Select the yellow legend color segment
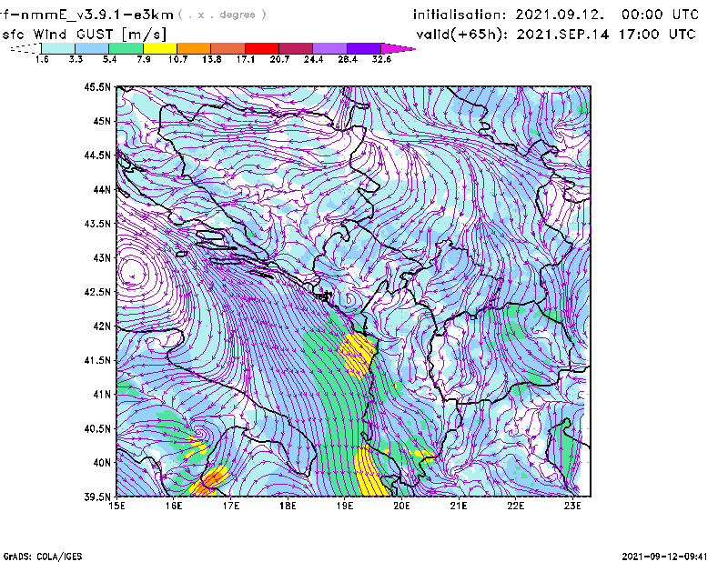728x562 pixels. tap(160, 48)
